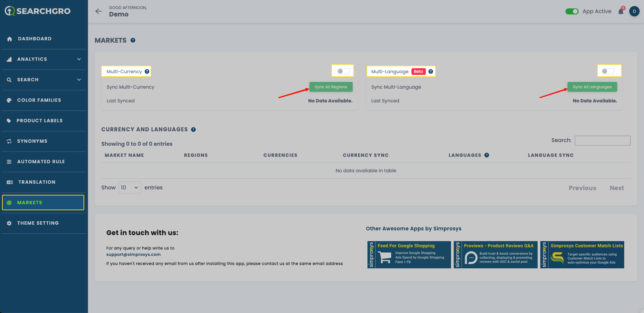Screen dimensions: 644x313
Task: Click the Translation language icon
Action: [x=10, y=182]
